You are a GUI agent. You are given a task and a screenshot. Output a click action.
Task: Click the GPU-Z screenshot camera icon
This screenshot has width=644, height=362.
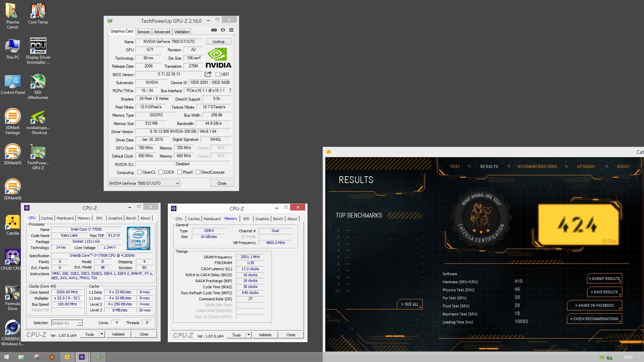(x=214, y=30)
